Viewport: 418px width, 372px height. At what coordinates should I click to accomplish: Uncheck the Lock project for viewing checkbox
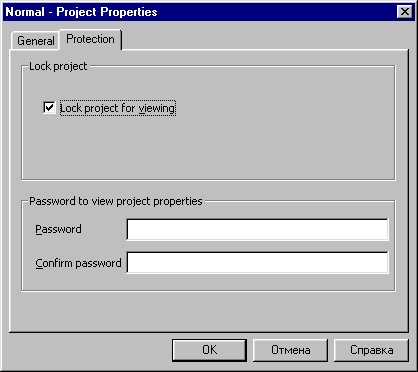[49, 108]
